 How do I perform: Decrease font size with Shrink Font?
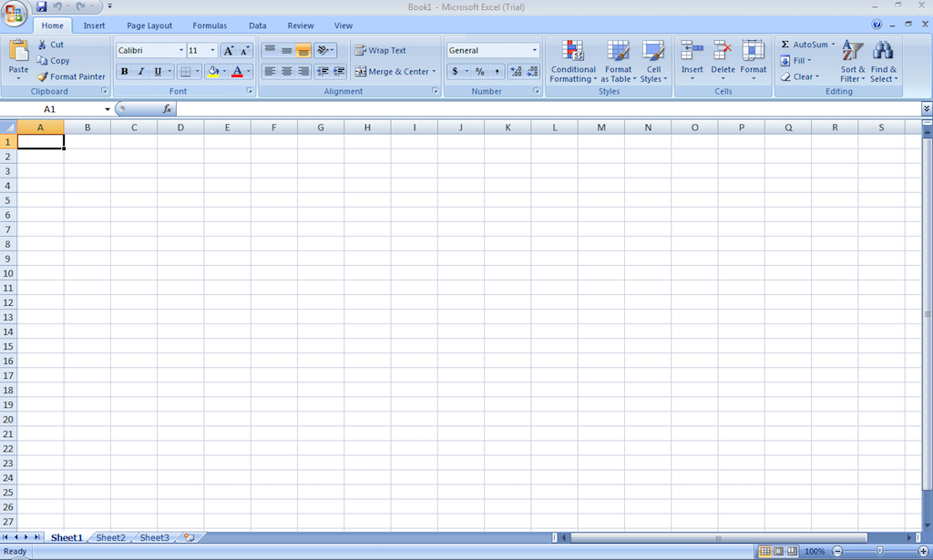[x=244, y=50]
